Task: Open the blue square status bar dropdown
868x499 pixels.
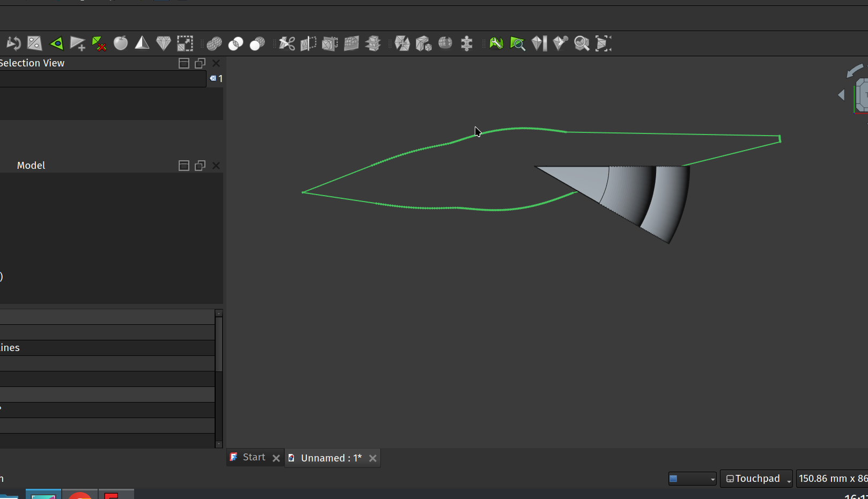Action: pos(692,479)
